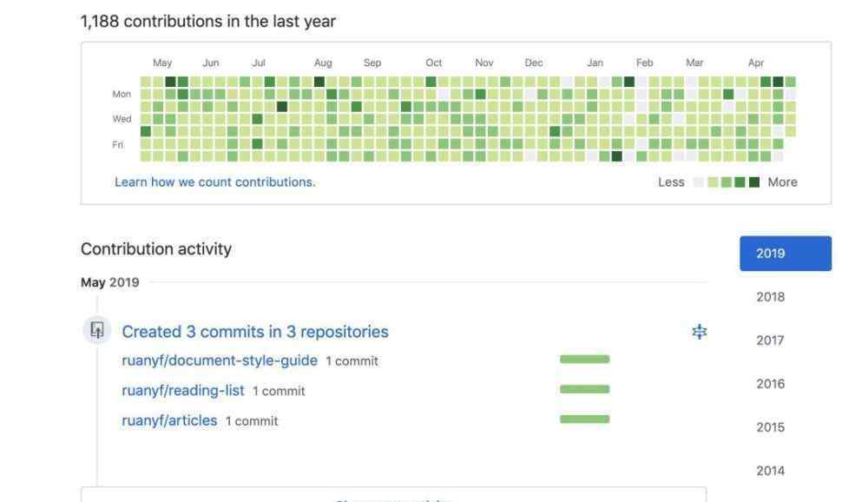Click the darkest green legend swatch
Viewport: 868px width, 502px height.
point(754,182)
